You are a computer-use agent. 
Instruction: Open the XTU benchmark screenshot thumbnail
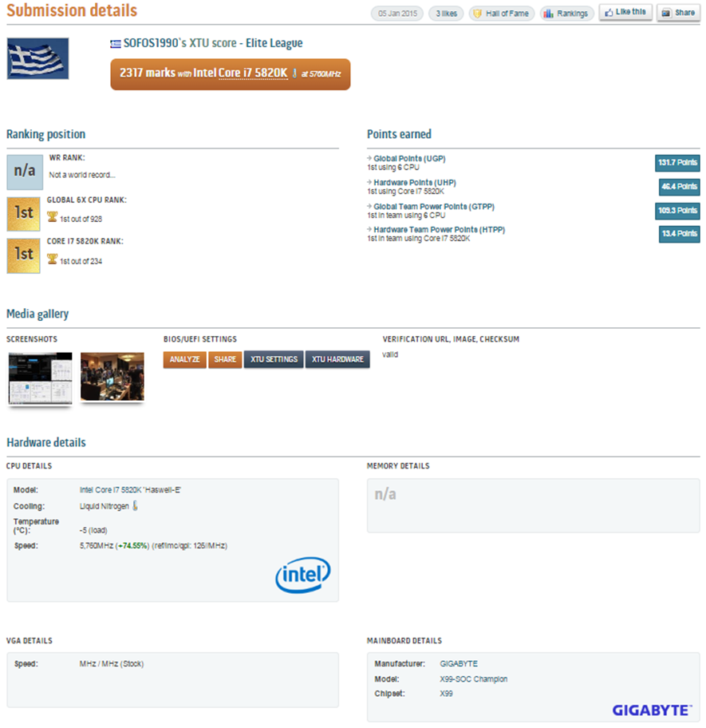(41, 378)
